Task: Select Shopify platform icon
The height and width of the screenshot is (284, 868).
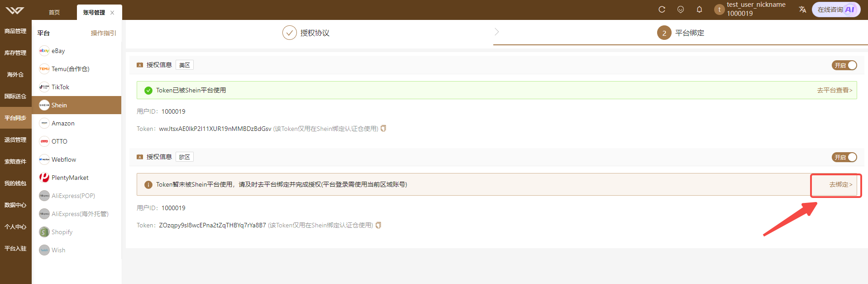Action: (x=44, y=232)
